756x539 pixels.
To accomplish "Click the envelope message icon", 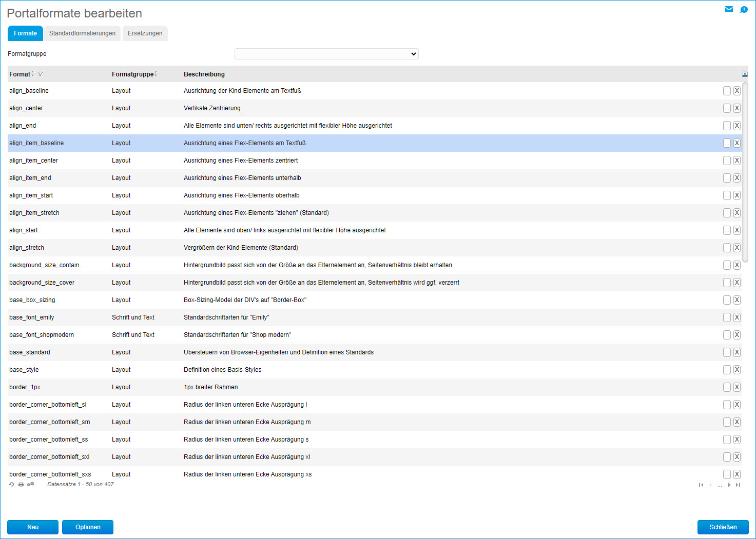I will (x=729, y=9).
